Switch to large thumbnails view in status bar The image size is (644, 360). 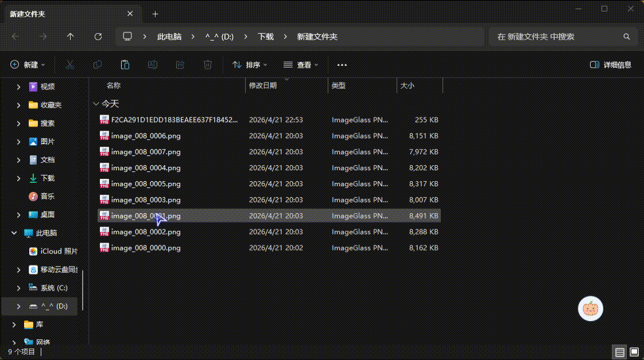click(x=634, y=351)
